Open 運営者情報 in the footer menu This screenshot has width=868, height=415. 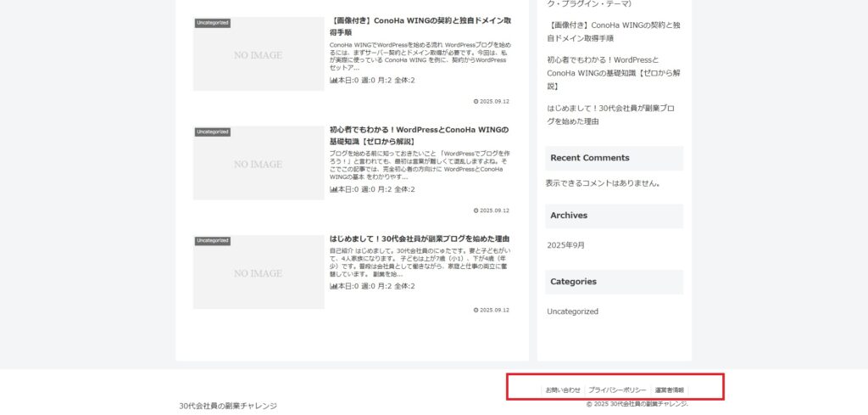pyautogui.click(x=670, y=390)
